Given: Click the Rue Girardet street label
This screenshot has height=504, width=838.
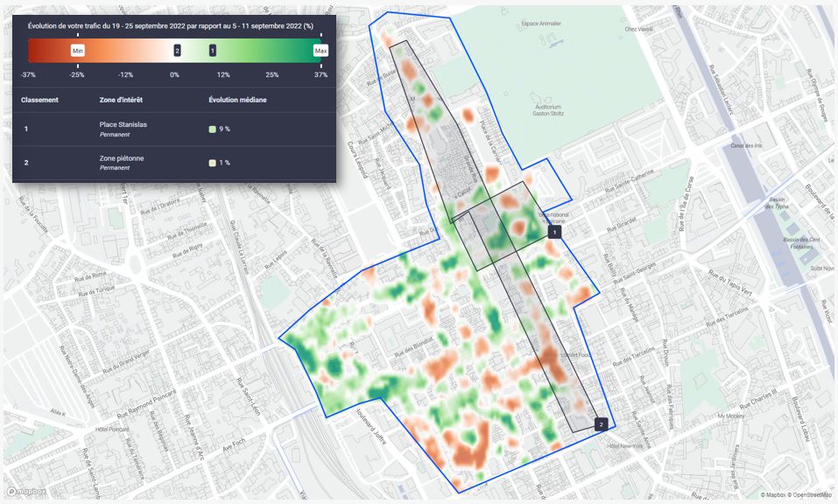Looking at the screenshot, I should pos(622,224).
